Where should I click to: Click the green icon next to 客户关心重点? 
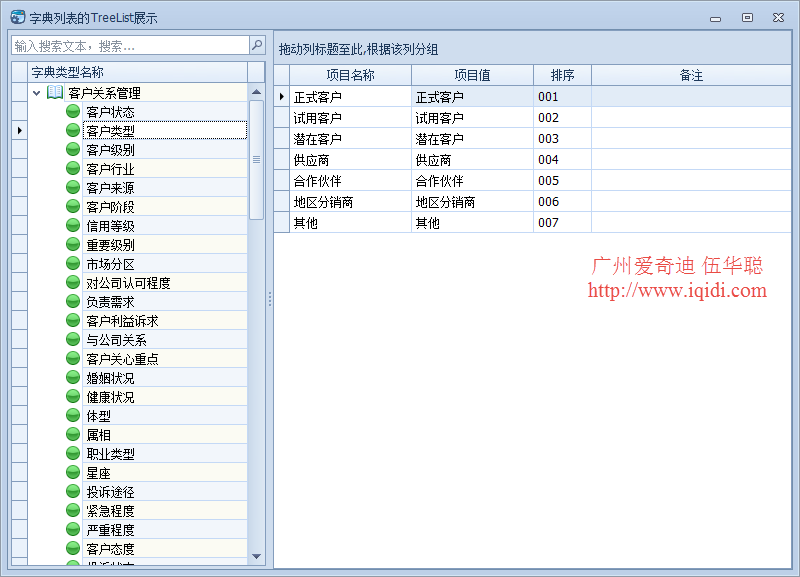(x=73, y=358)
